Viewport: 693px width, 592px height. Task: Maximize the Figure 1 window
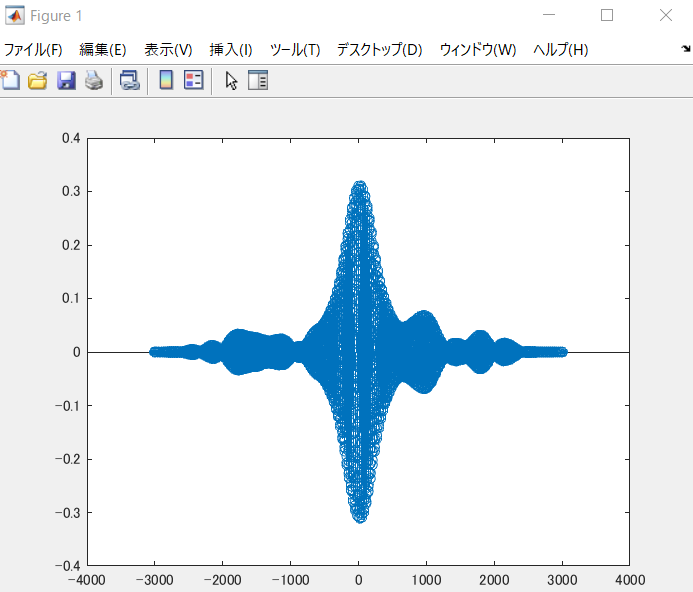pyautogui.click(x=607, y=15)
